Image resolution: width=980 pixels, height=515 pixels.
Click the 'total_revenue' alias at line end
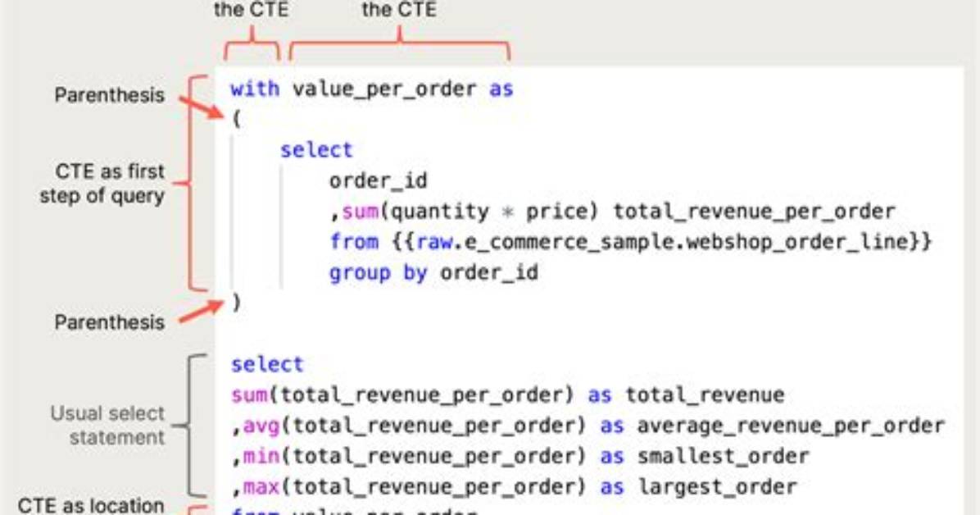pyautogui.click(x=705, y=394)
